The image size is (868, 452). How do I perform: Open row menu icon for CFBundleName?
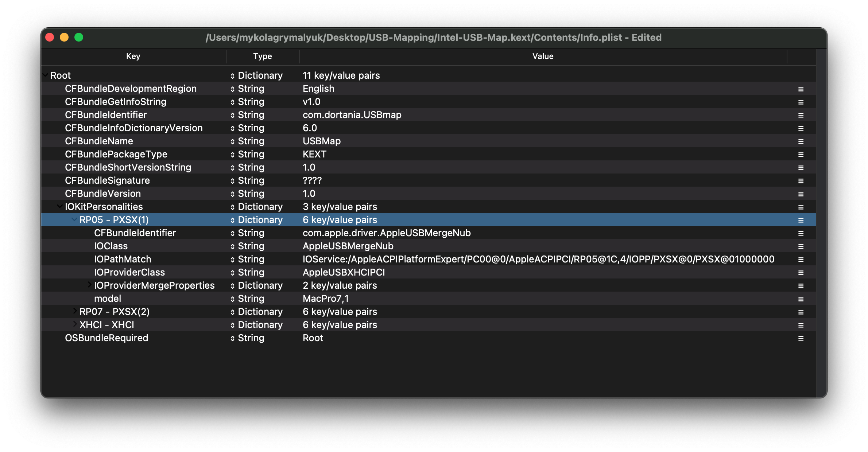(801, 141)
